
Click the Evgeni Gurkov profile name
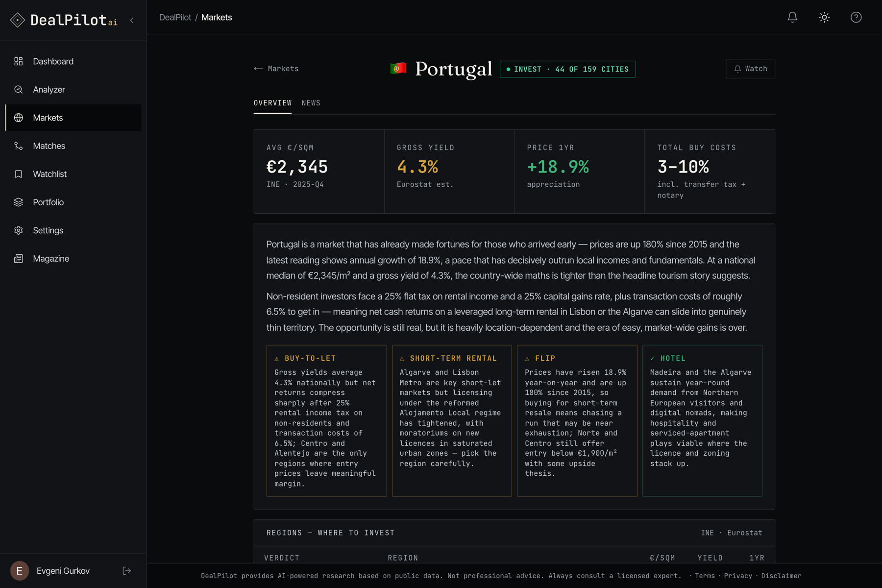pyautogui.click(x=63, y=571)
